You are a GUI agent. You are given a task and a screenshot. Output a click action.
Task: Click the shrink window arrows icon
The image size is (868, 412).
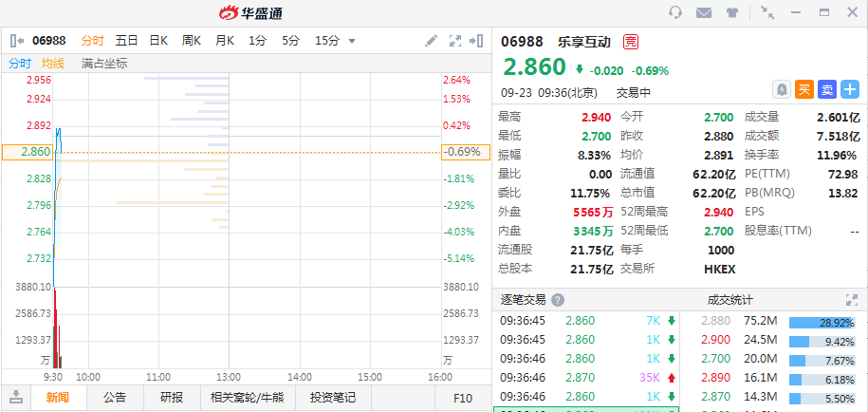pos(767,12)
